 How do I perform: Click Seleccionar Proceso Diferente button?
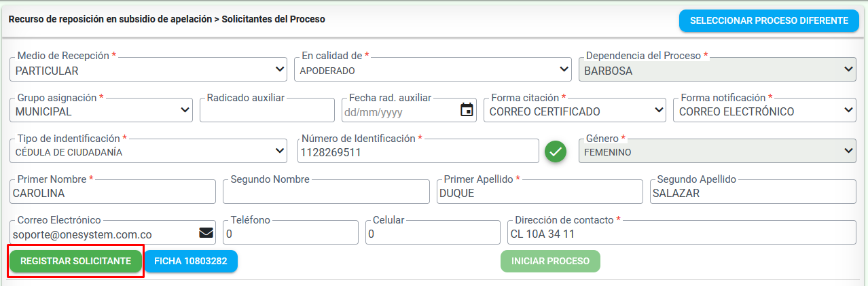(769, 20)
